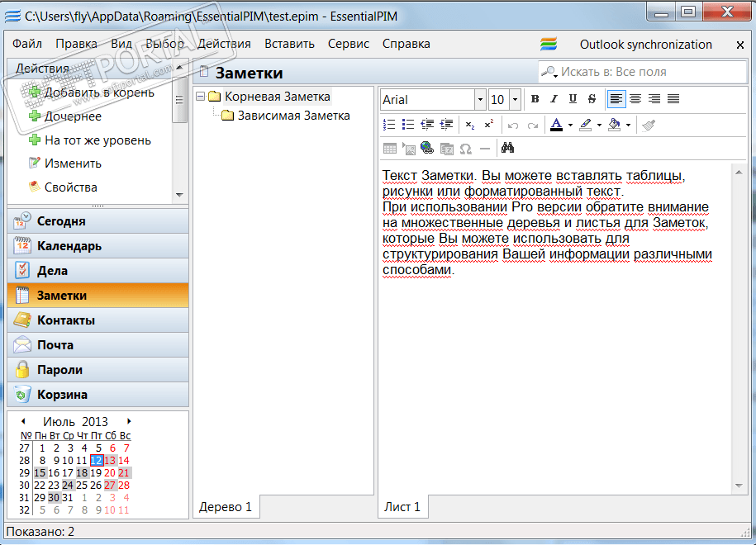Apply text highlight color
The image size is (756, 545).
[585, 125]
